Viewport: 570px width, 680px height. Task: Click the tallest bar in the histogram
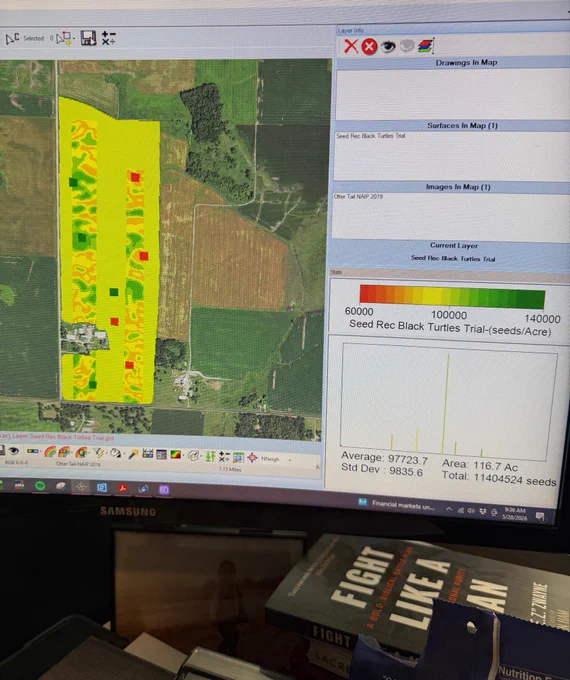446,404
